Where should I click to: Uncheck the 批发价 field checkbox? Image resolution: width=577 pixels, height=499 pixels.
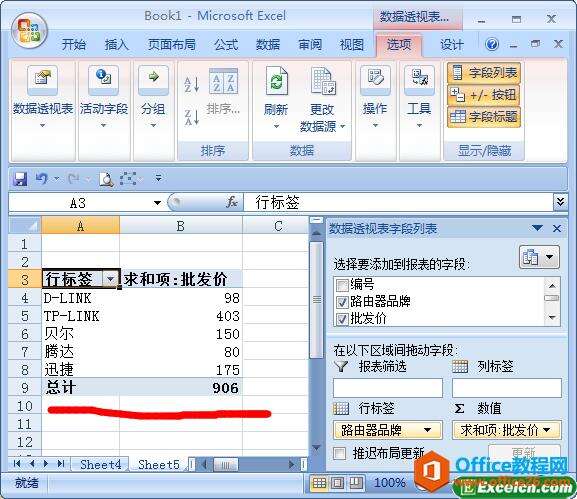coord(342,319)
